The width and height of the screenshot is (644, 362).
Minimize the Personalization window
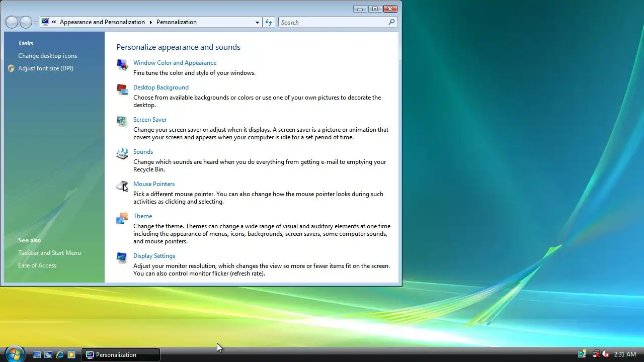click(360, 9)
